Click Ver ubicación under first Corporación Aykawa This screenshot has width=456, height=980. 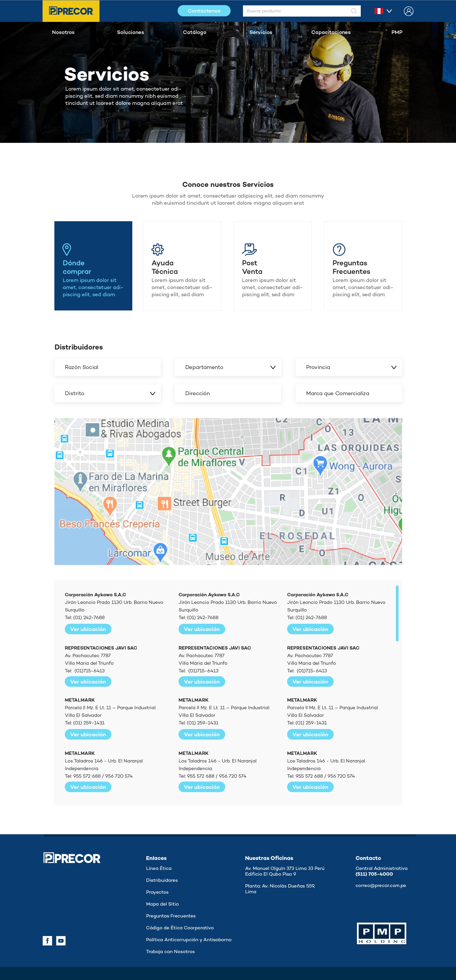(88, 629)
